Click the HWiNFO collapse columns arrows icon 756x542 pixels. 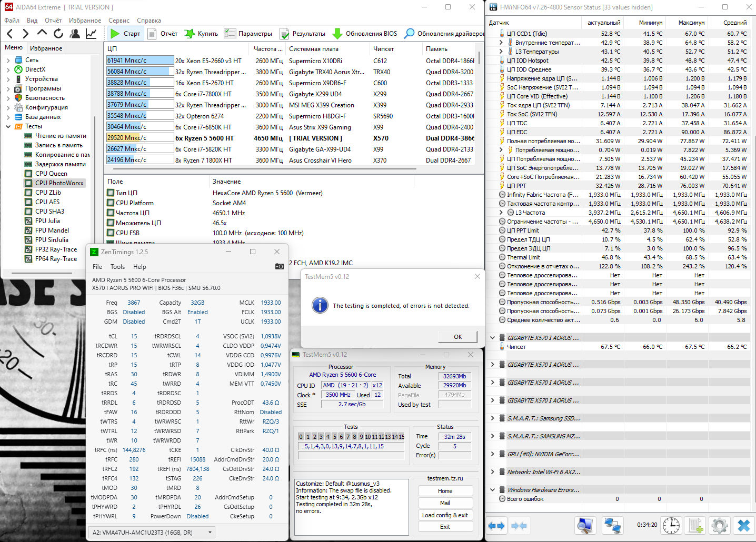coord(519,525)
